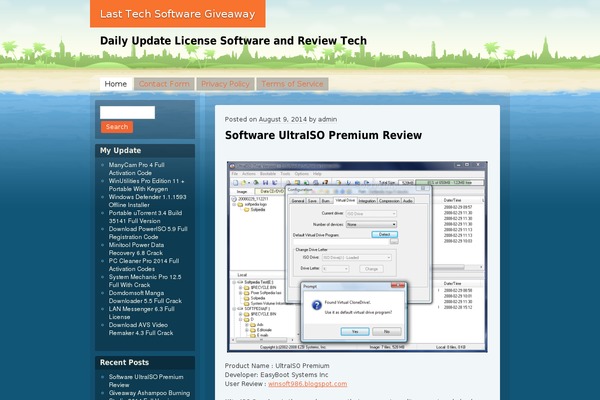Open WinUtilities Pro Edition 11 Portable post

click(x=147, y=185)
